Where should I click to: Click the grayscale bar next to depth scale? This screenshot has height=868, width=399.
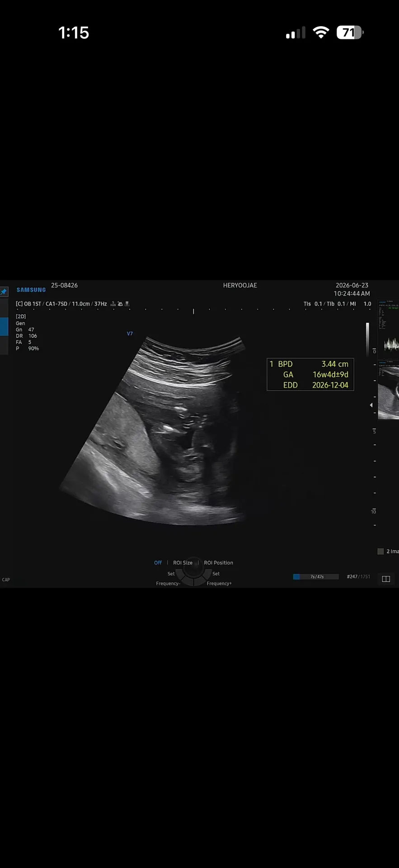click(x=367, y=340)
